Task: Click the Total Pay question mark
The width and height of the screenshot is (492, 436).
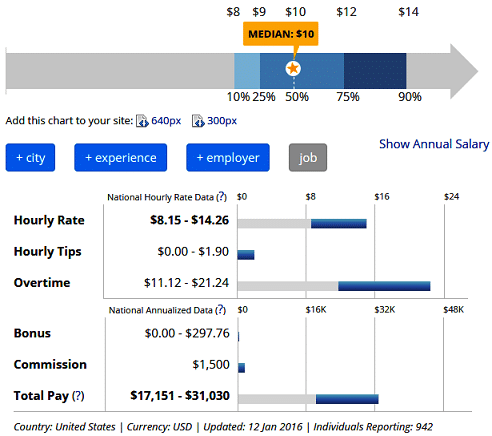Action: tap(78, 396)
